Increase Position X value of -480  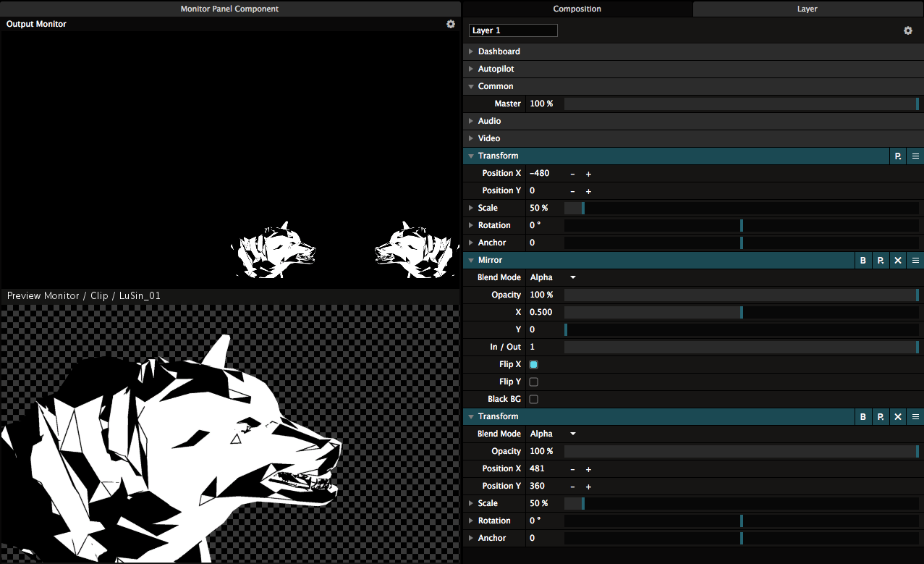click(588, 174)
